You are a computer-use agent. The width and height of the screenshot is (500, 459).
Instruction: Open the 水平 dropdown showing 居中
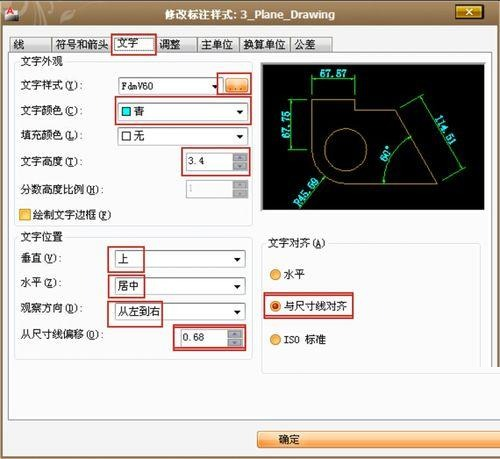coord(180,286)
